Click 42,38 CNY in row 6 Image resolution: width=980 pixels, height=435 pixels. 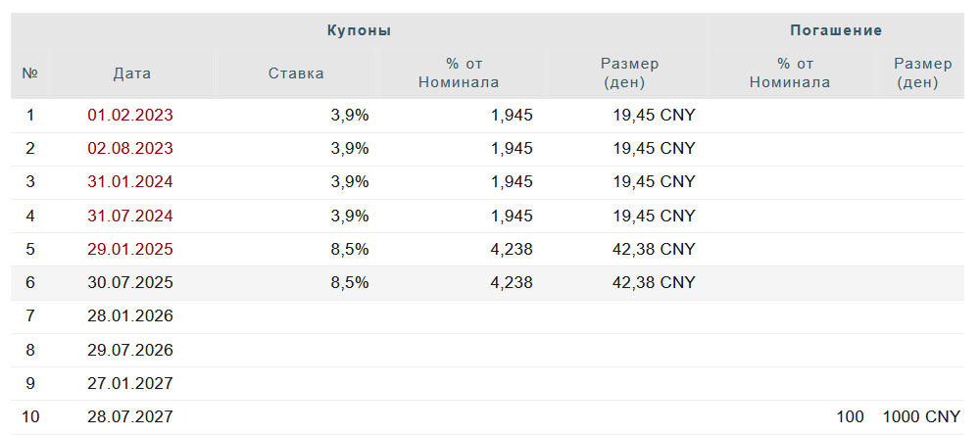[x=654, y=282]
